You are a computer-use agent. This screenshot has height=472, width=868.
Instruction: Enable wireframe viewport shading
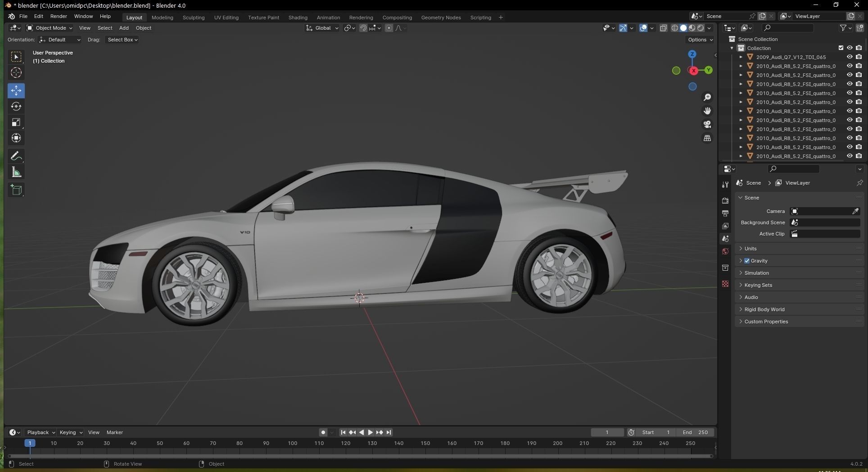pyautogui.click(x=675, y=28)
